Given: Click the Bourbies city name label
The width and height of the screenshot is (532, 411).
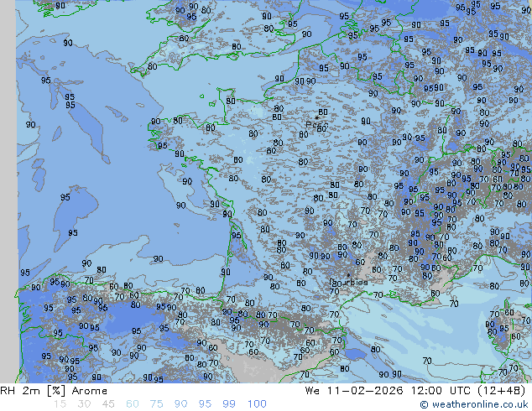Looking at the screenshot, I should 349,283.
